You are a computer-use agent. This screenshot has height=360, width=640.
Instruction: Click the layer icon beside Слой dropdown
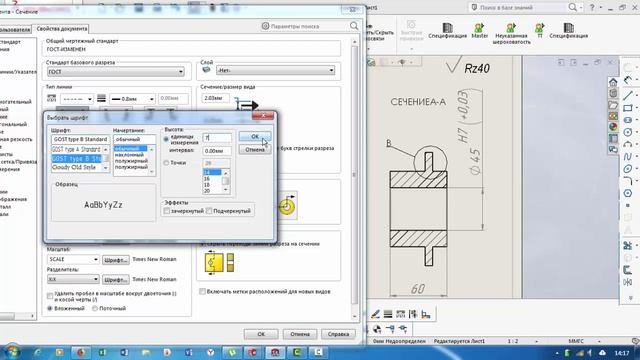coord(207,70)
